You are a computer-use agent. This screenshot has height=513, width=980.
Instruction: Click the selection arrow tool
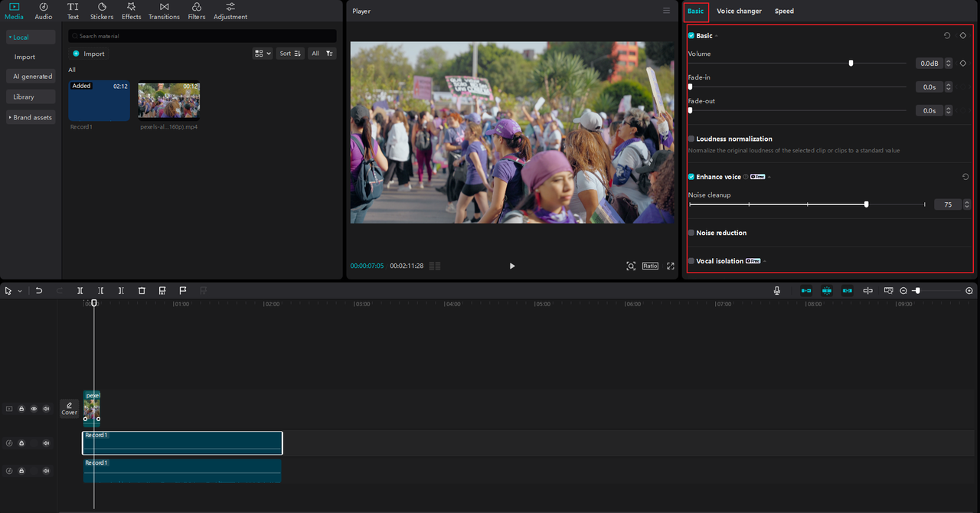click(x=8, y=291)
